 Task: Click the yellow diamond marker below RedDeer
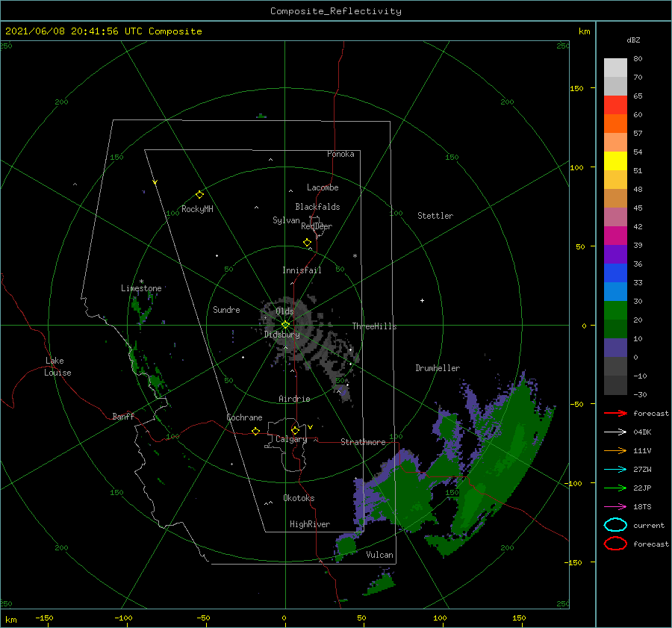[x=307, y=243]
